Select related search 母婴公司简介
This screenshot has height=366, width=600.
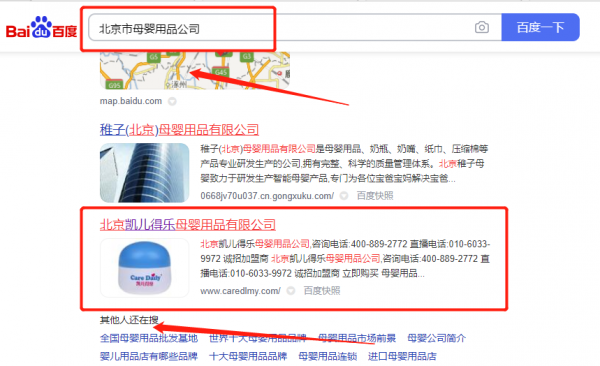[437, 338]
